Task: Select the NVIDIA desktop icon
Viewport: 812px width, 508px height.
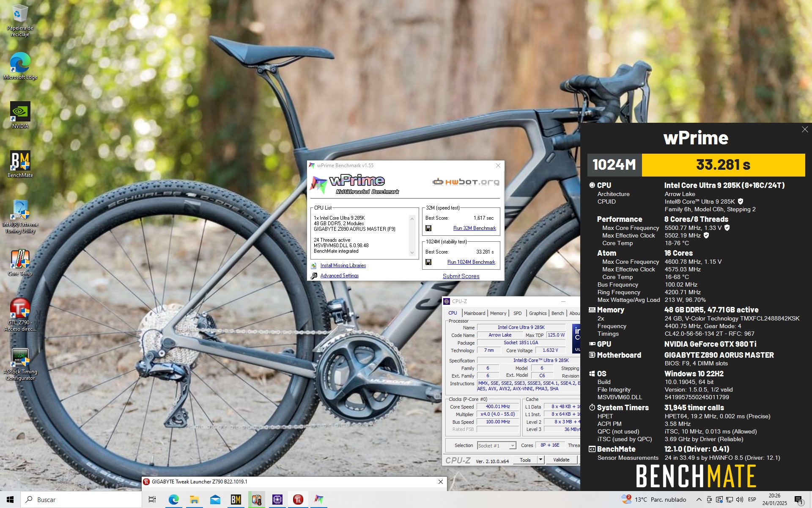Action: (x=20, y=115)
